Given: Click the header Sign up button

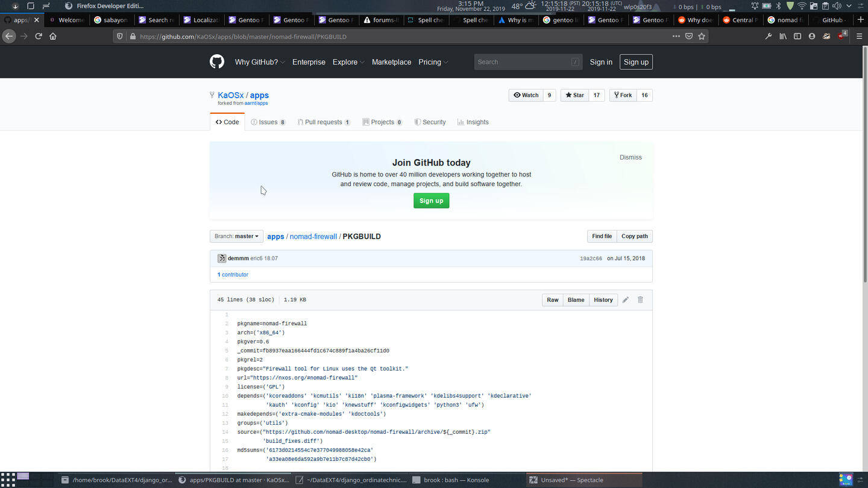Looking at the screenshot, I should pos(636,62).
